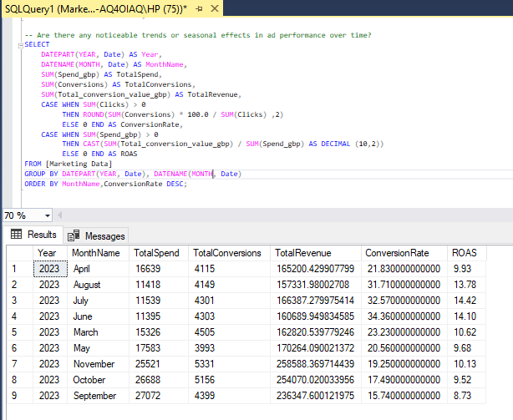Select the ConversionRate column header
The height and width of the screenshot is (420, 513).
click(404, 253)
